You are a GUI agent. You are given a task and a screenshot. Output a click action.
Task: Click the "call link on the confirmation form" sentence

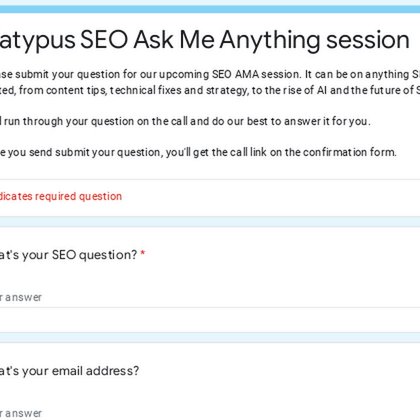click(198, 153)
